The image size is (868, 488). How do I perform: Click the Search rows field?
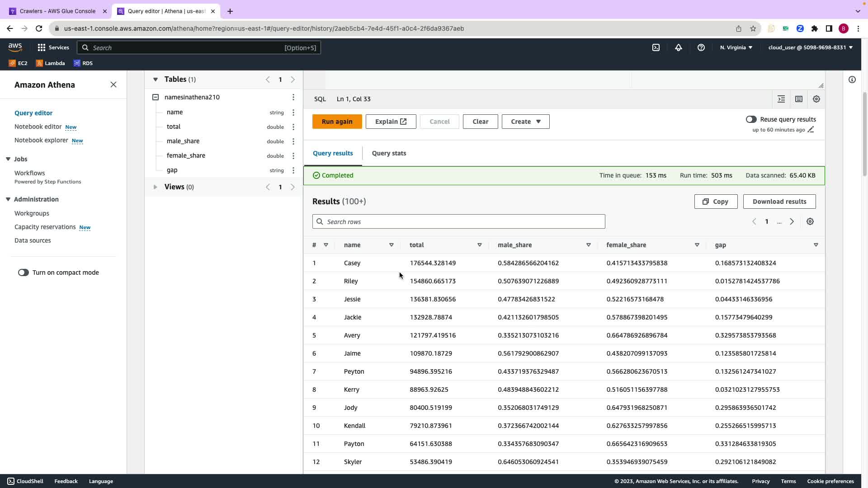point(458,221)
